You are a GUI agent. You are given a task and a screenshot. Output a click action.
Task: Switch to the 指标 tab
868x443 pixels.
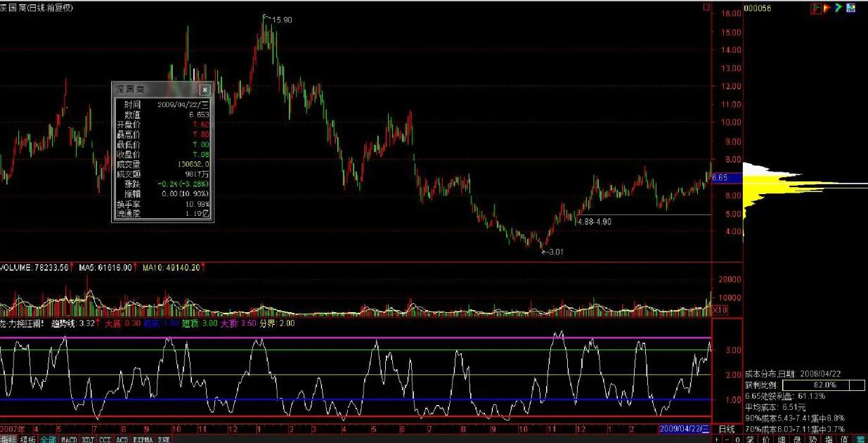point(8,439)
